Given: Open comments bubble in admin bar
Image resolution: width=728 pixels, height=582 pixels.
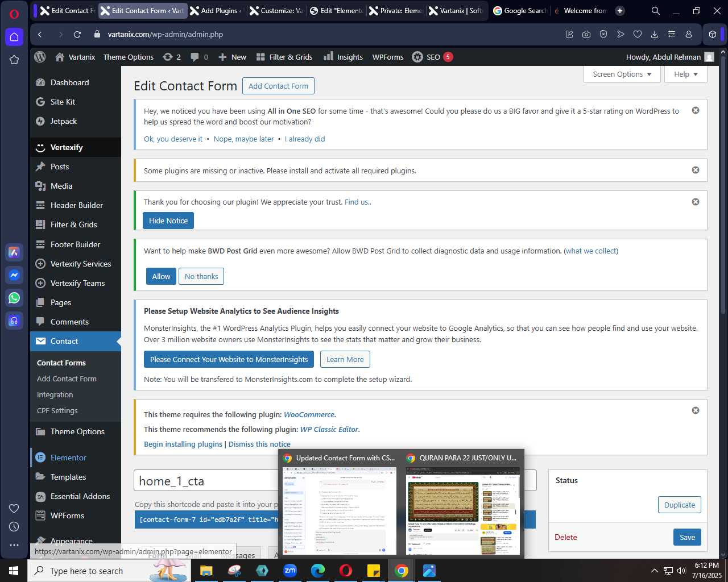Looking at the screenshot, I should point(199,57).
